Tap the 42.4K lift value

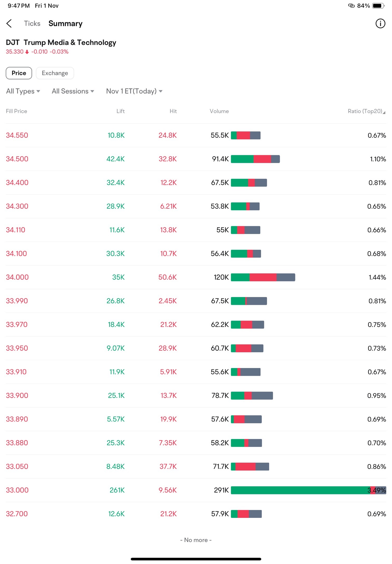pos(116,159)
